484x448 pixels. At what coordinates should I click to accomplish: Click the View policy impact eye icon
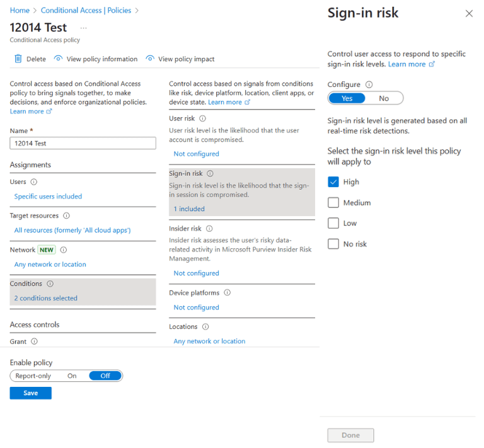(x=150, y=59)
